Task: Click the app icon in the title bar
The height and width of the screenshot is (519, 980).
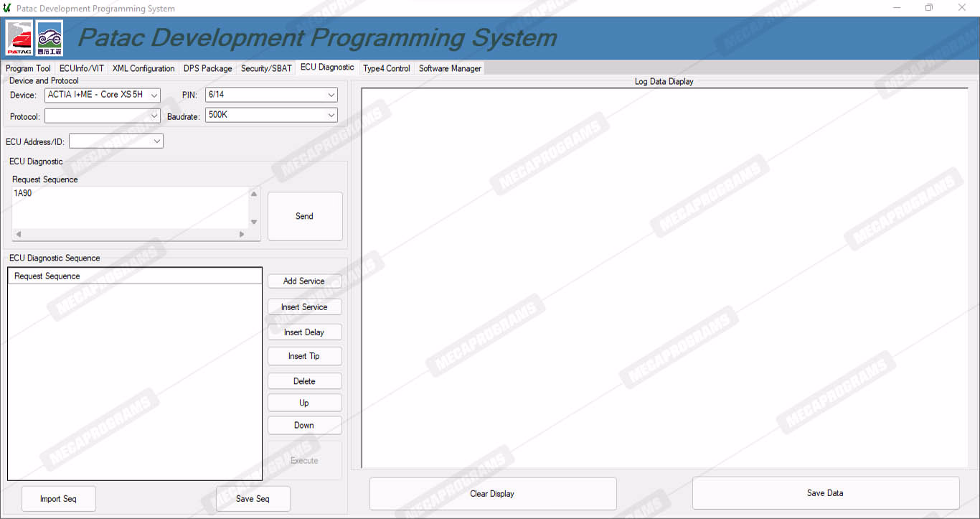Action: (7, 8)
